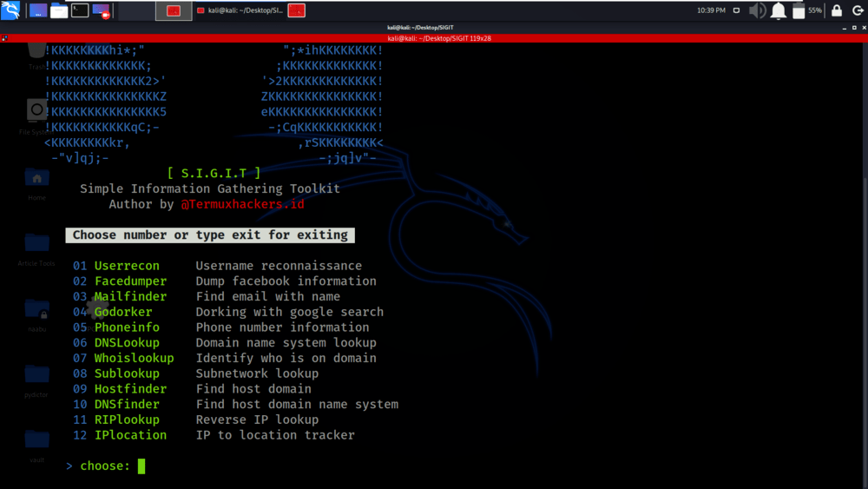Open the notifications bell
The height and width of the screenshot is (489, 868).
coord(779,10)
